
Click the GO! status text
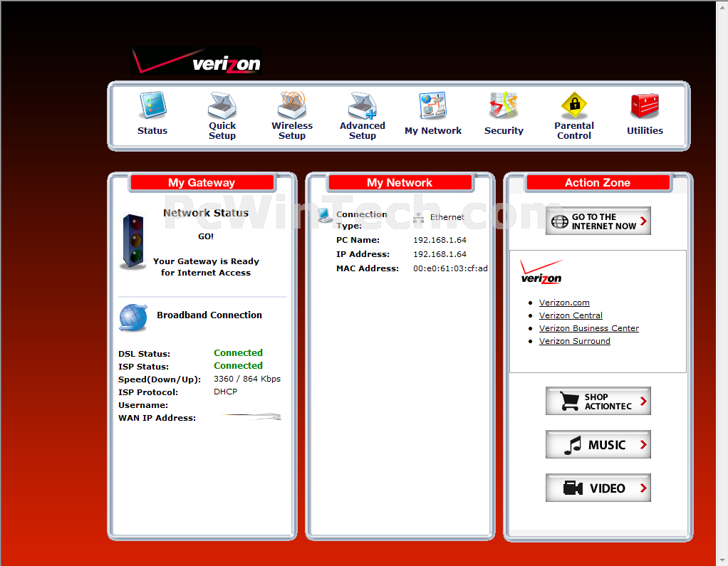[x=206, y=236]
